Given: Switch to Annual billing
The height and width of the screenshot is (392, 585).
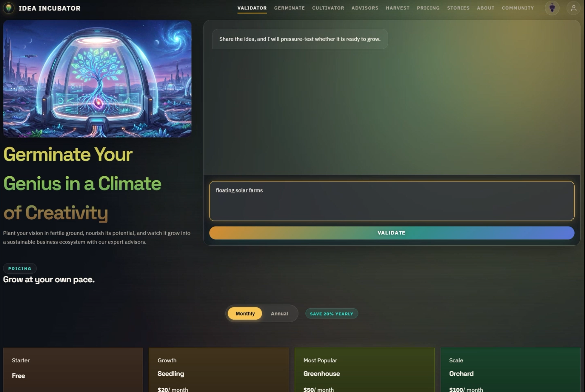Looking at the screenshot, I should (279, 313).
